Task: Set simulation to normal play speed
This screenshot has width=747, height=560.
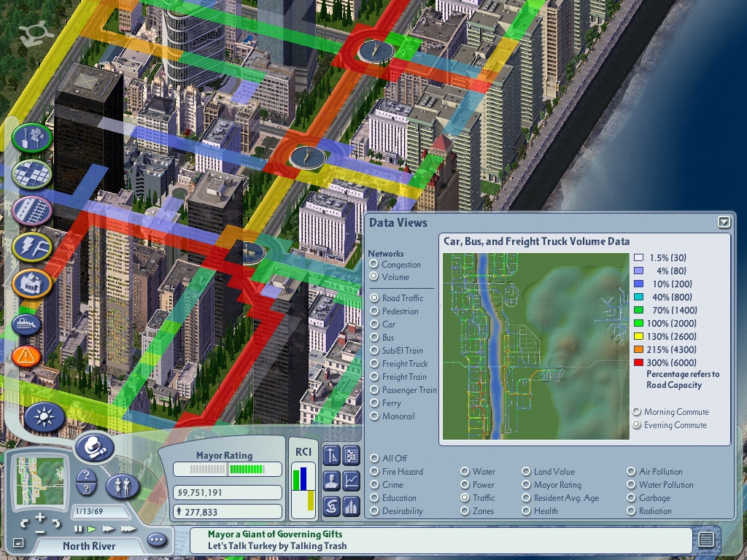Action: coord(93,529)
